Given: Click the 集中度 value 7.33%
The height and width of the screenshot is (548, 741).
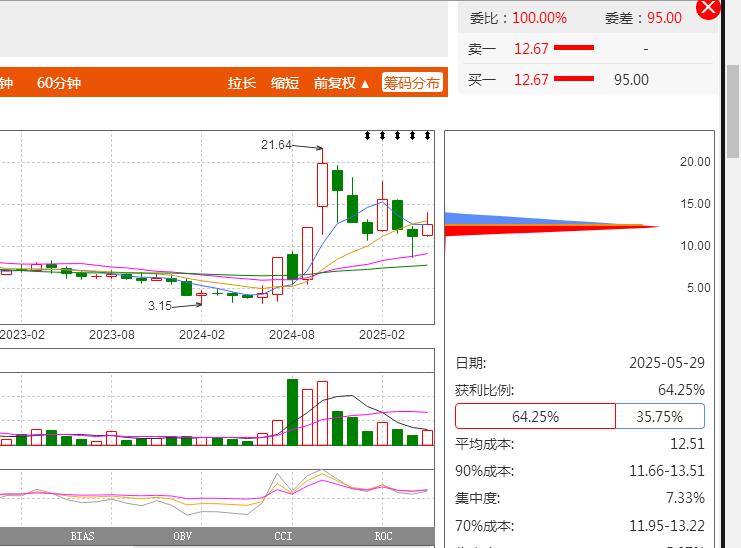Looking at the screenshot, I should point(685,498).
